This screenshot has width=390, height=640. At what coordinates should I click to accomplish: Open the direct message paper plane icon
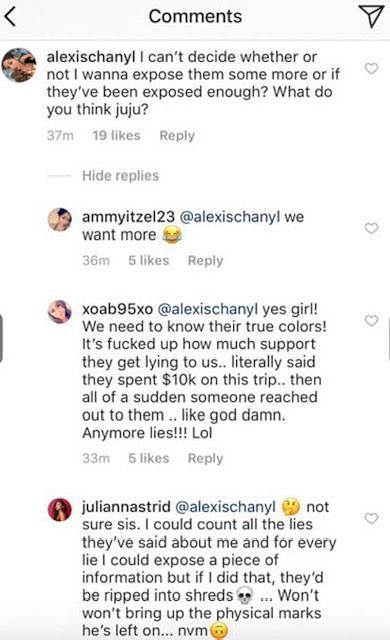tap(371, 16)
